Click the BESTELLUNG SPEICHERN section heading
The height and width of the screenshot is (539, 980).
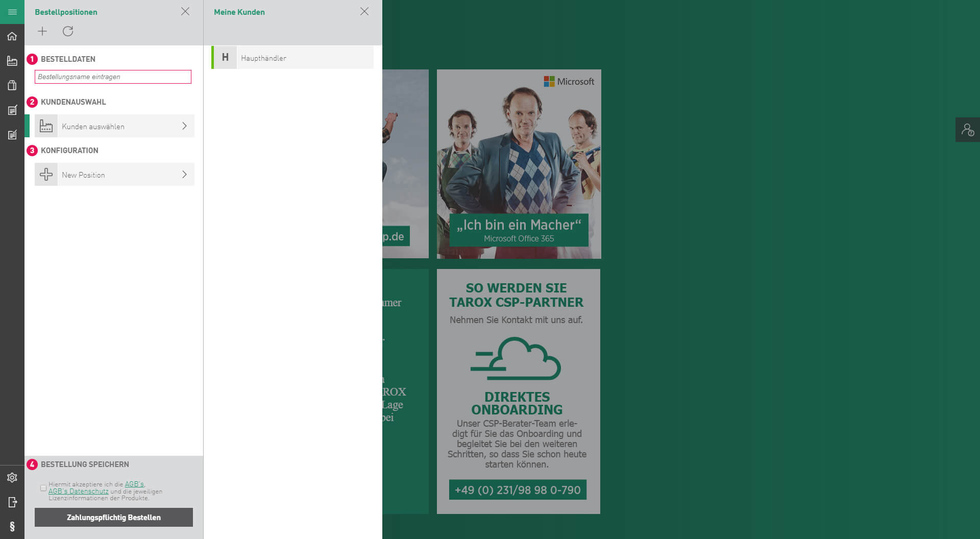click(85, 464)
